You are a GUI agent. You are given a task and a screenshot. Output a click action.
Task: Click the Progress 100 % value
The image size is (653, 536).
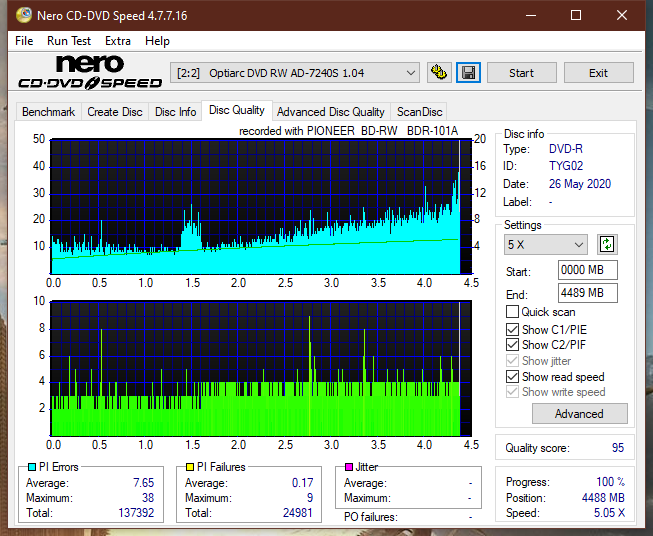pos(611,482)
